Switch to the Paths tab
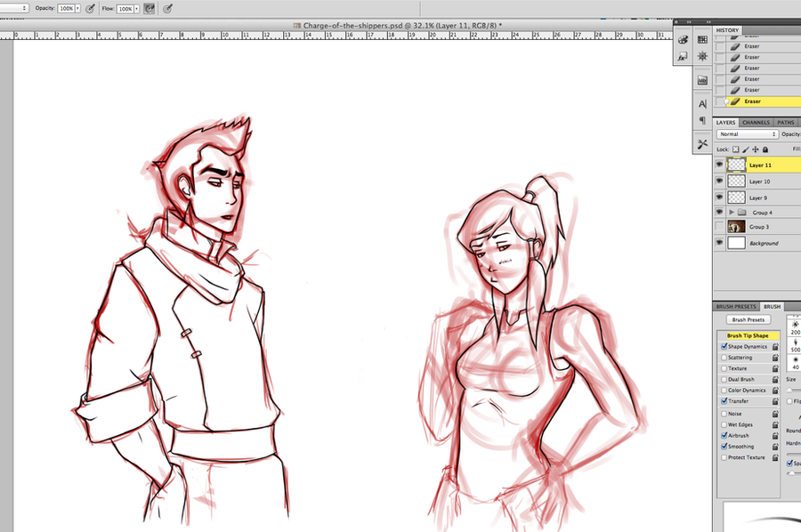This screenshot has height=532, width=801. click(x=785, y=123)
